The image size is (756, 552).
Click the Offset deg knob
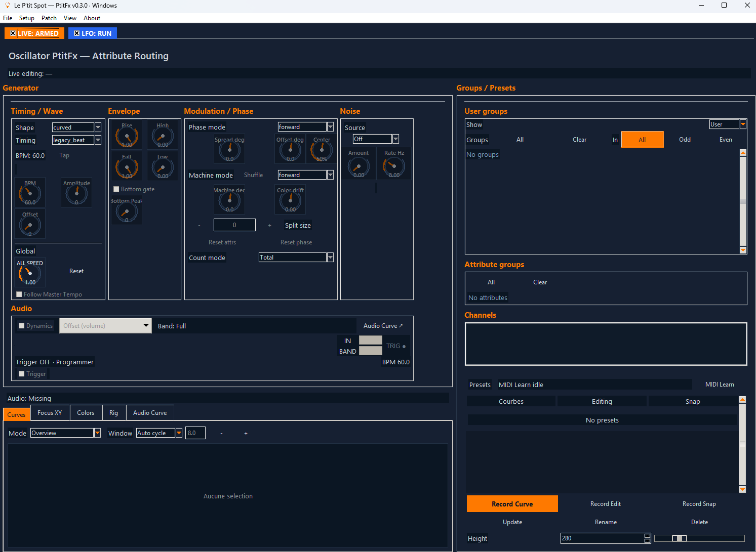click(290, 150)
